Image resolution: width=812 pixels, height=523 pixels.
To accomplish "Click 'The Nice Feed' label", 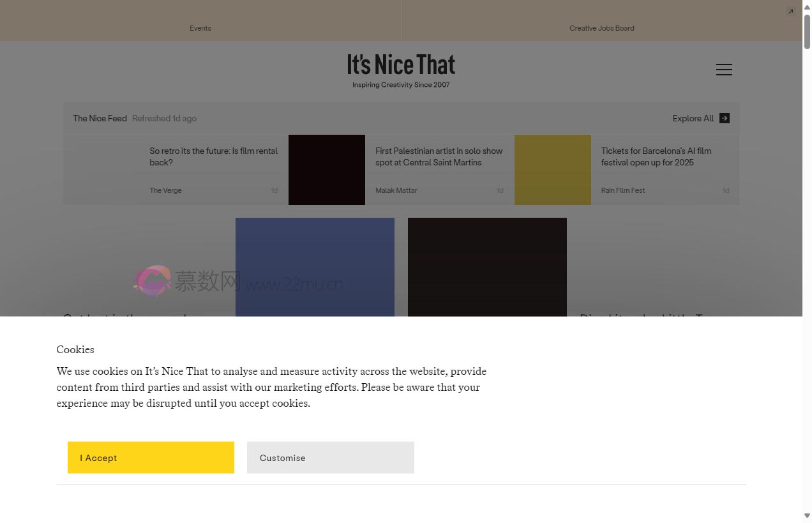I will tap(100, 118).
